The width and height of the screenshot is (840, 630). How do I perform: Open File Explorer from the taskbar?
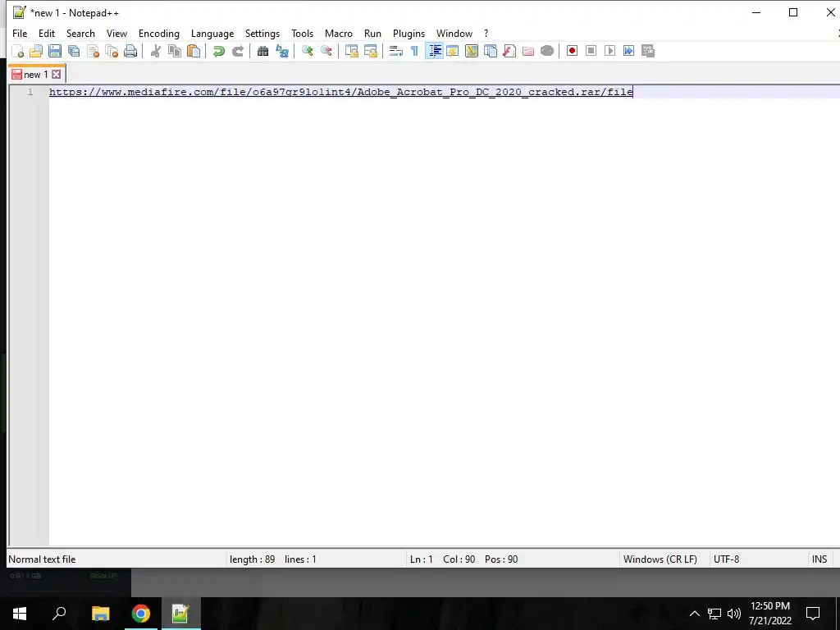pyautogui.click(x=100, y=614)
